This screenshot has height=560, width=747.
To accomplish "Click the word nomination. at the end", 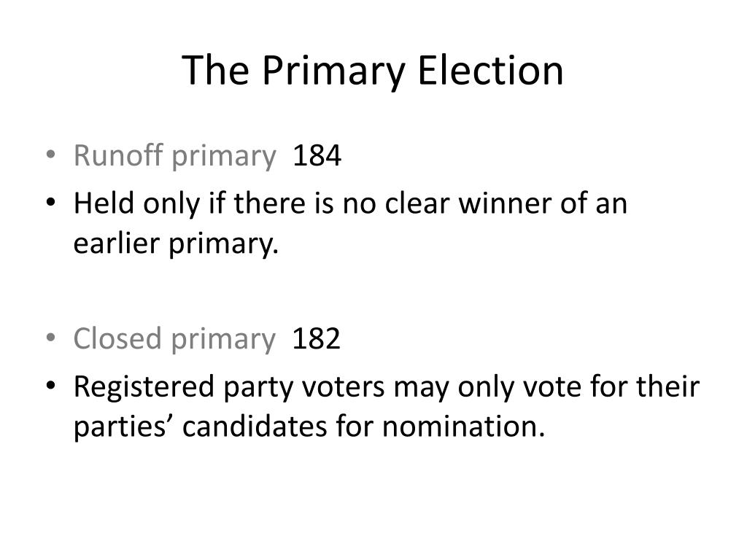I will [463, 426].
